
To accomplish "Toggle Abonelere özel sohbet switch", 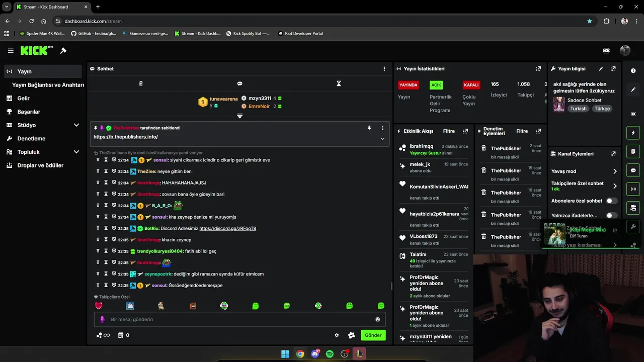I will coord(611,201).
